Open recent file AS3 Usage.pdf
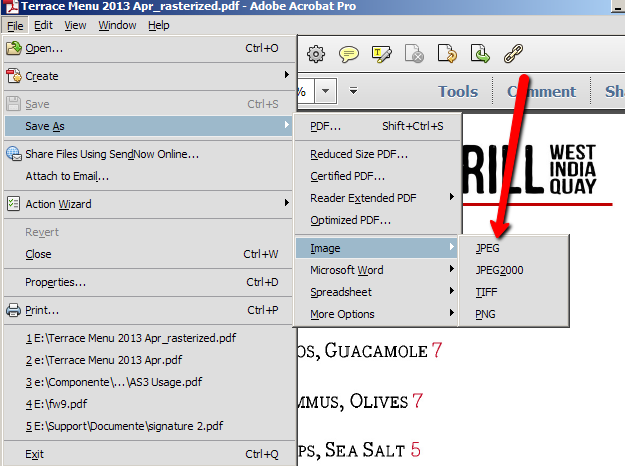The height and width of the screenshot is (466, 625). (x=148, y=382)
